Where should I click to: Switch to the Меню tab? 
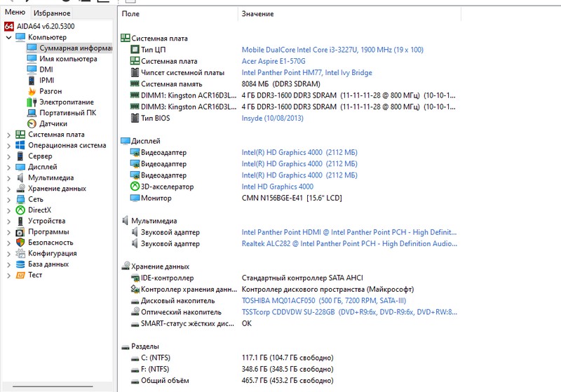click(15, 13)
